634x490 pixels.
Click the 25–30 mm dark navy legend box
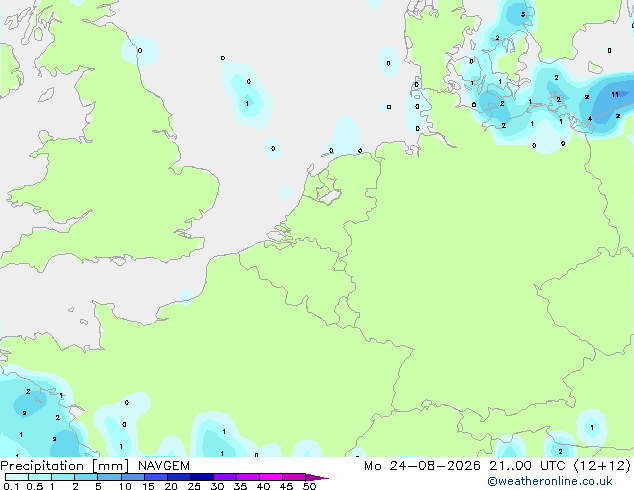(x=202, y=477)
